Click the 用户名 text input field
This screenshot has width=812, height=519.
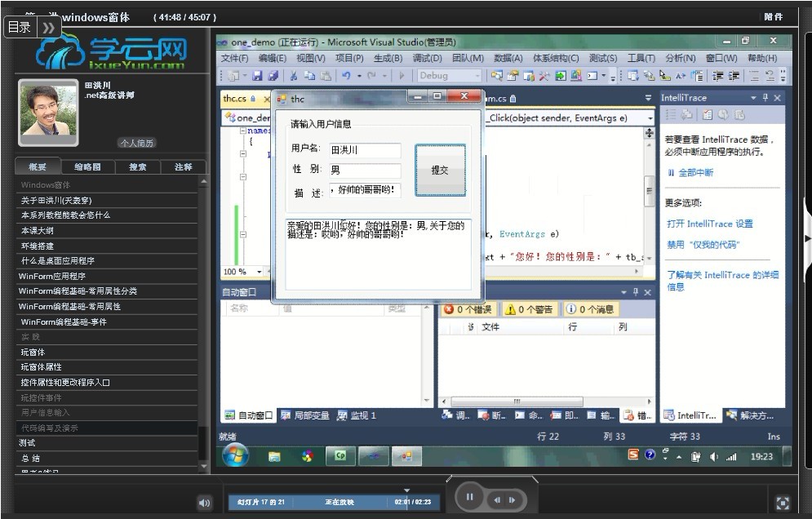(365, 150)
